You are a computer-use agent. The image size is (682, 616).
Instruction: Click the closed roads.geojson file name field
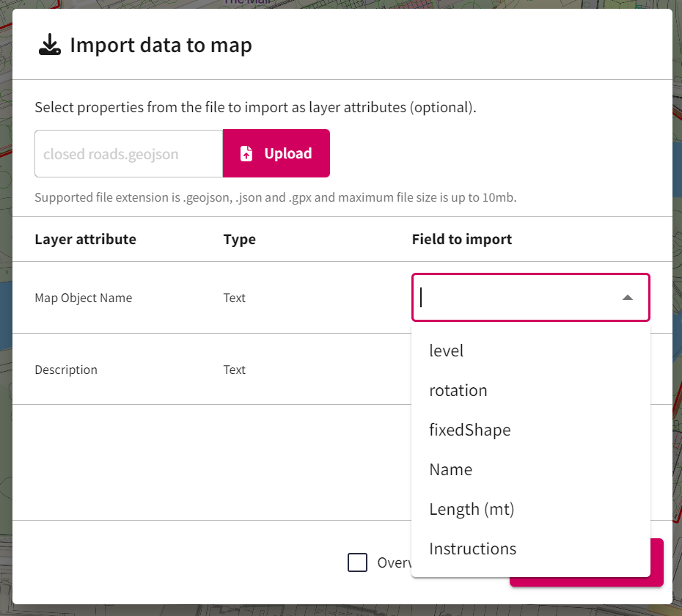[x=129, y=153]
